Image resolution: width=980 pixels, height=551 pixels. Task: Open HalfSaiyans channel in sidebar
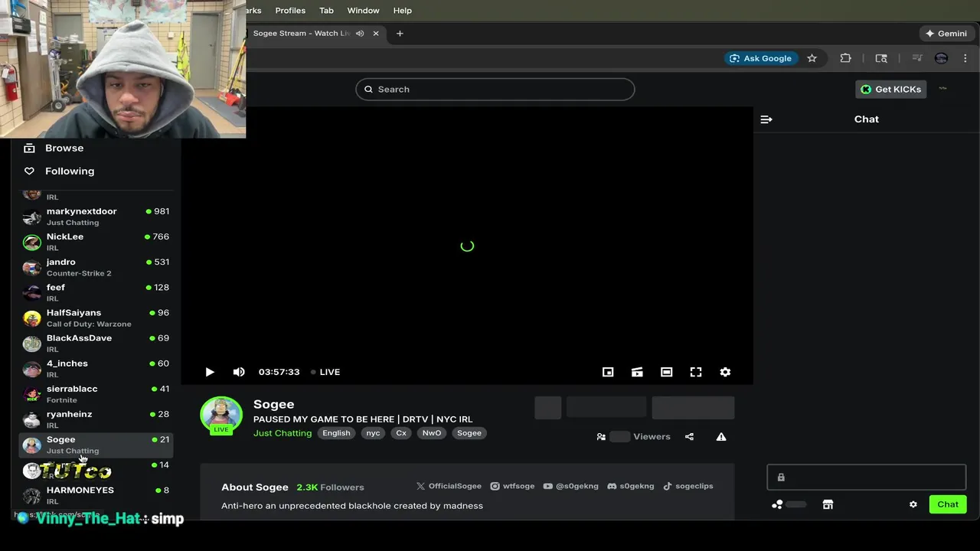(x=96, y=318)
